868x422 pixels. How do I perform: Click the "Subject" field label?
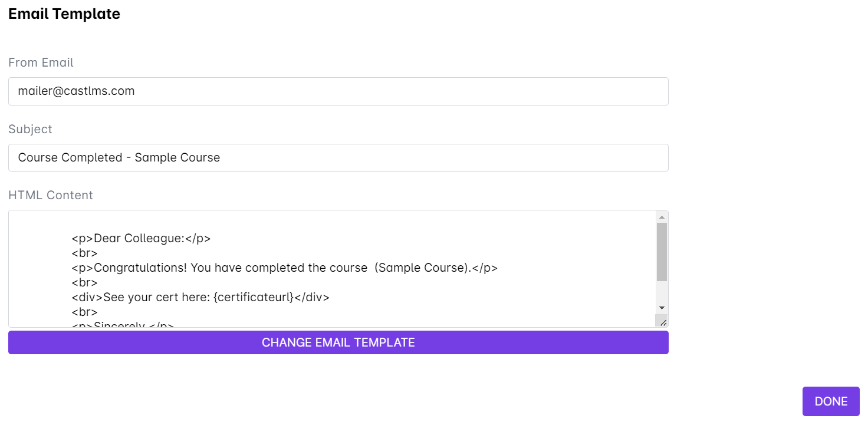click(x=30, y=129)
